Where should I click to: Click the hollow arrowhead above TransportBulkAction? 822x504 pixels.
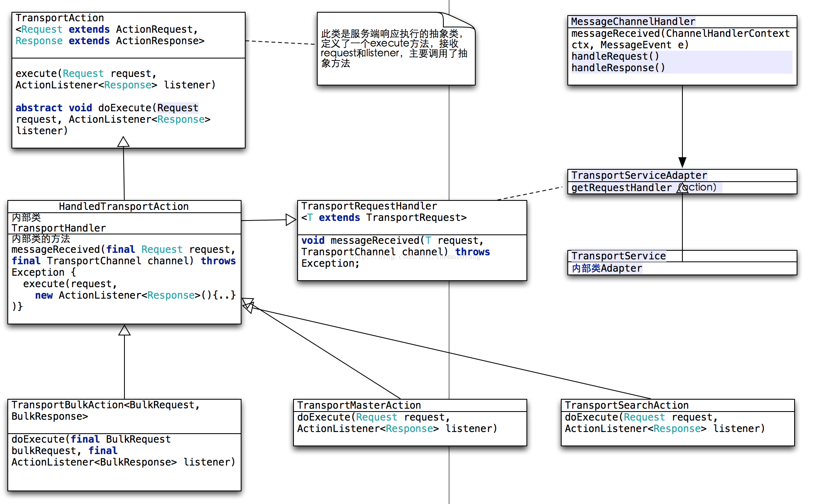124,331
